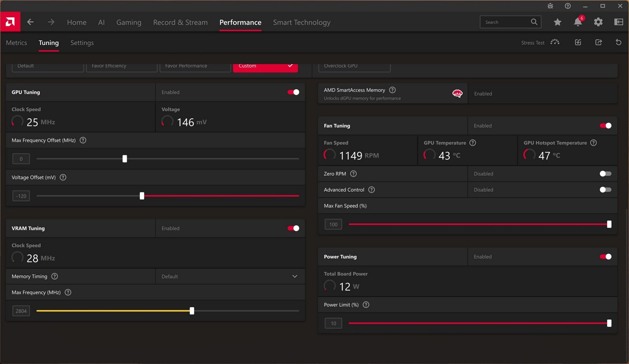
Task: Switch to the Settings subtab
Action: pyautogui.click(x=82, y=43)
